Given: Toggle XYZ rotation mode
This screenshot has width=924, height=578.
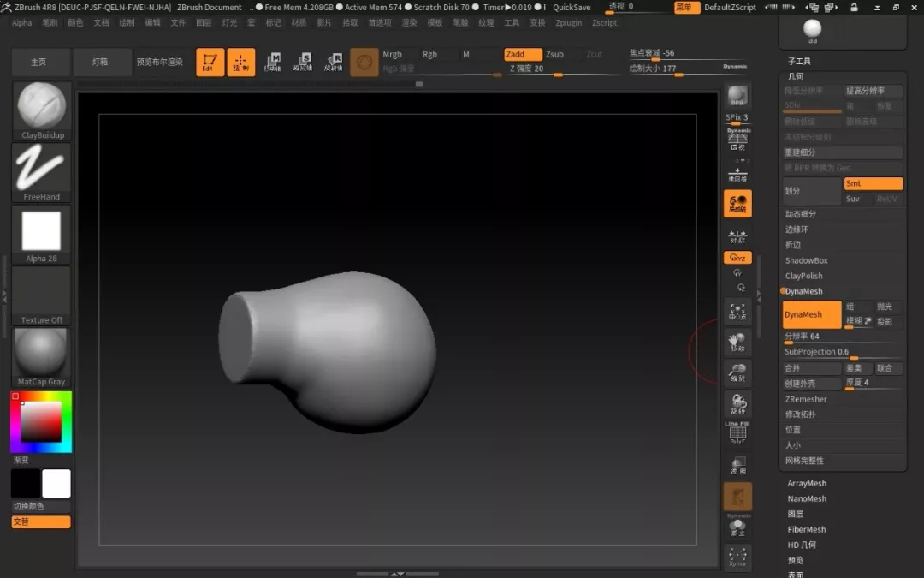Looking at the screenshot, I should coord(737,258).
